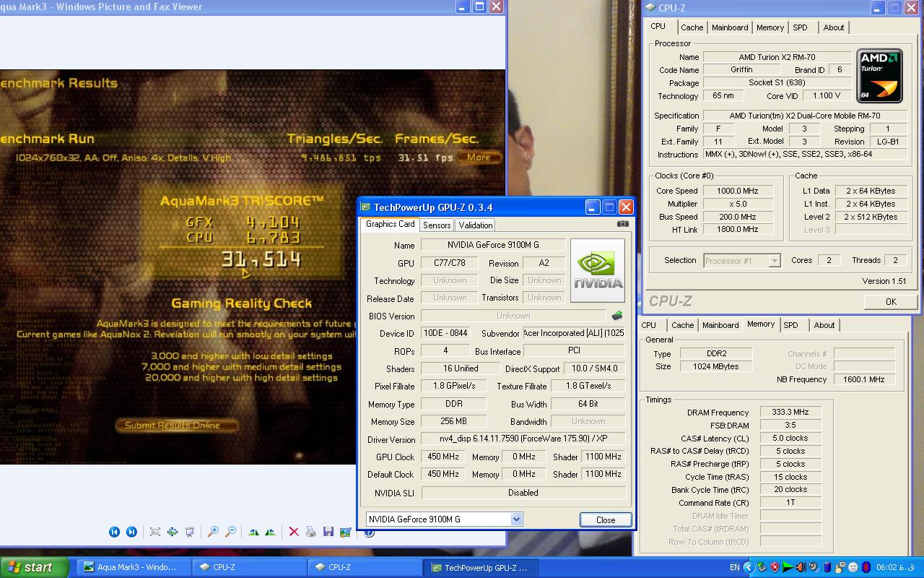Print the image from Picture Viewer
Screen dimensions: 924x578
[x=311, y=532]
